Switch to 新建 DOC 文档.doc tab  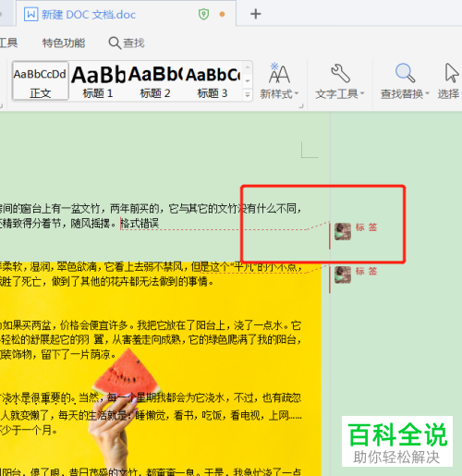click(126, 14)
